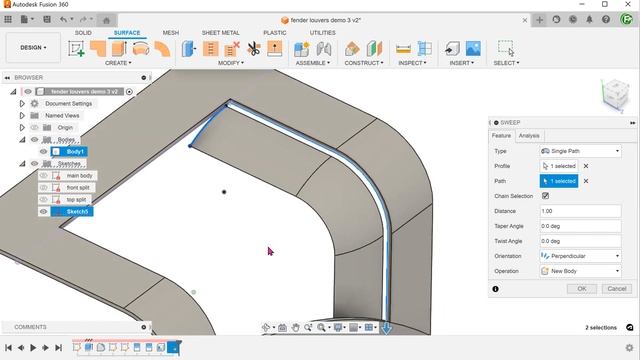Open the Orientation dropdown
Image resolution: width=640 pixels, height=360 pixels.
pyautogui.click(x=580, y=256)
